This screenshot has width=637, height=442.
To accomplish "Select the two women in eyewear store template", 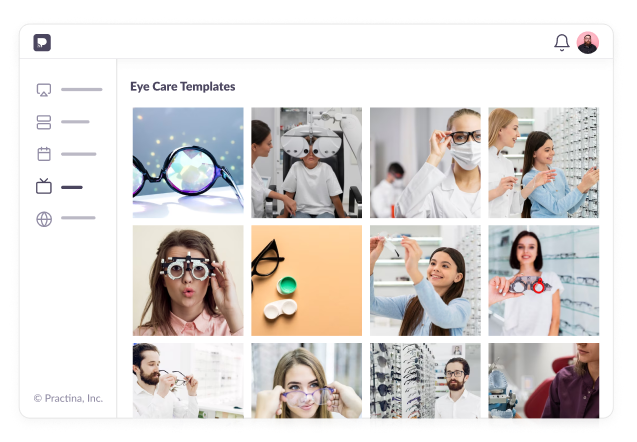I will tap(543, 162).
